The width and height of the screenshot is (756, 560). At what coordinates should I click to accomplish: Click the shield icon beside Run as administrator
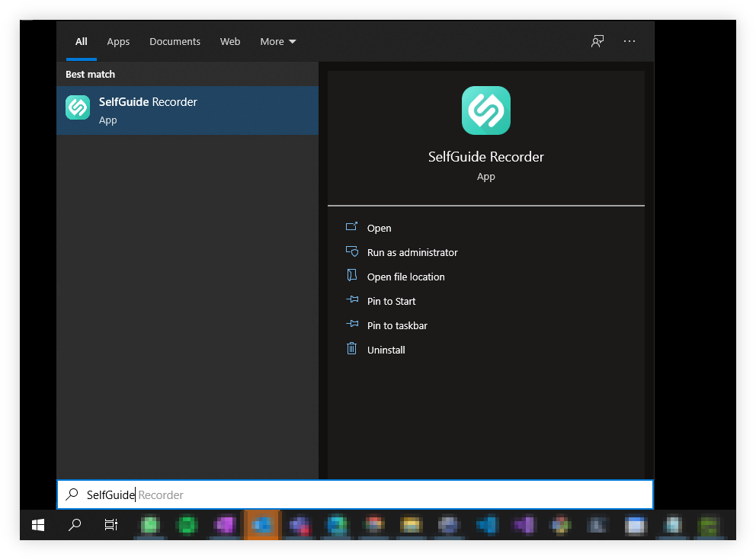pyautogui.click(x=351, y=252)
